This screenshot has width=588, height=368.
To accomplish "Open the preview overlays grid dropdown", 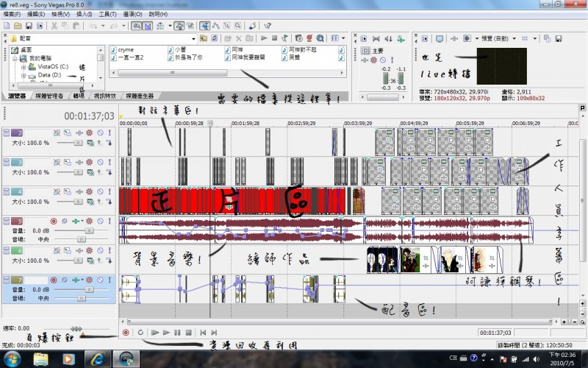I will click(x=535, y=38).
